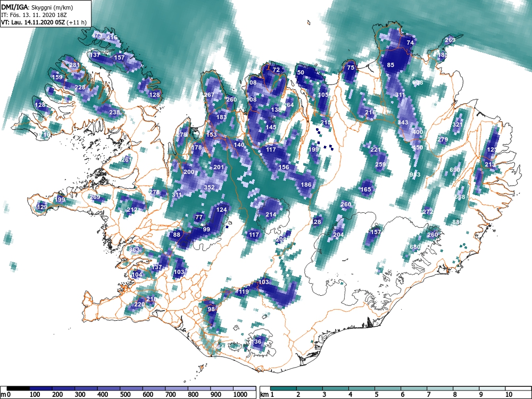Screen dimensions: 532x399
Task: Click the visibility value 204 on the map
Action: click(x=338, y=235)
